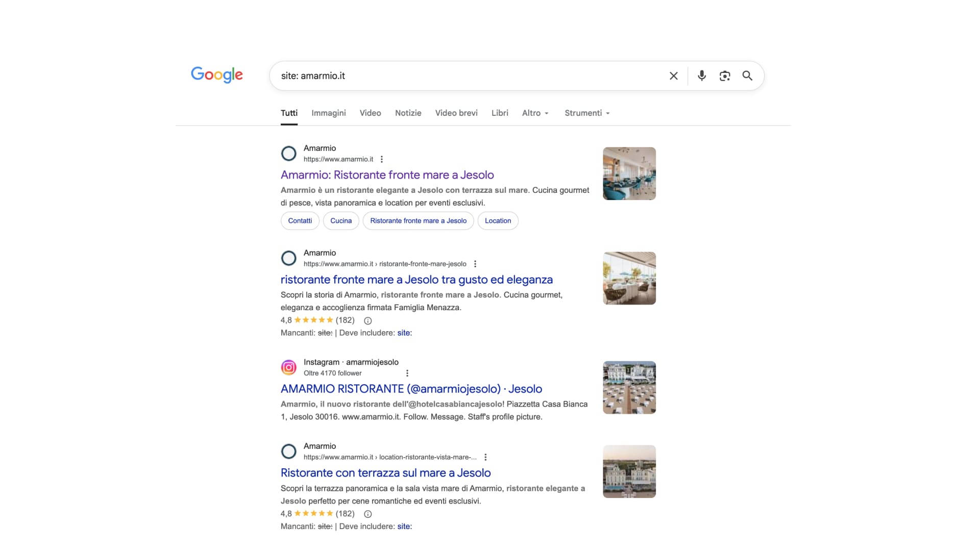980x551 pixels.
Task: Start a voice search with the microphone icon
Action: point(701,76)
